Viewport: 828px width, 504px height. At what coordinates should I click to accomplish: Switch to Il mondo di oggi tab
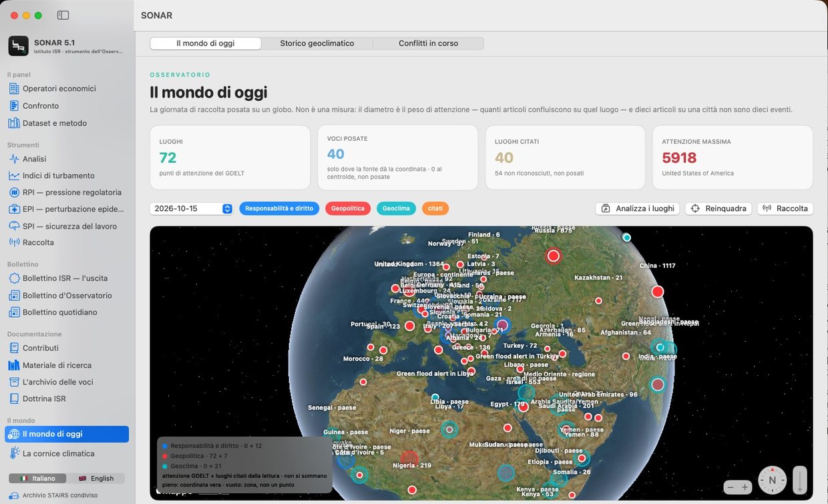[x=206, y=43]
